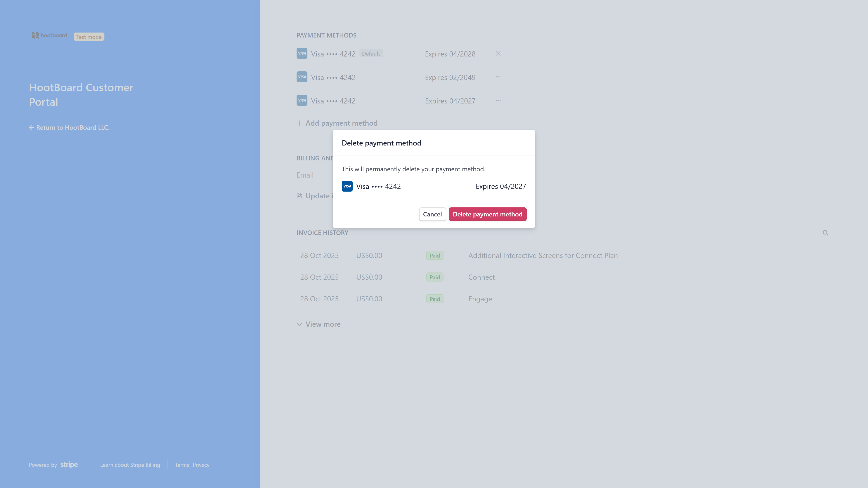
Task: Select the Engage invoice row
Action: [480, 299]
